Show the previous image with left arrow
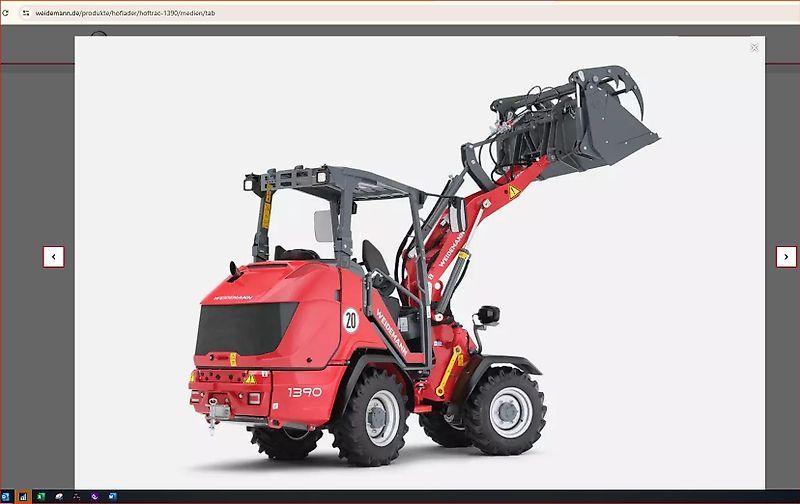 point(54,257)
